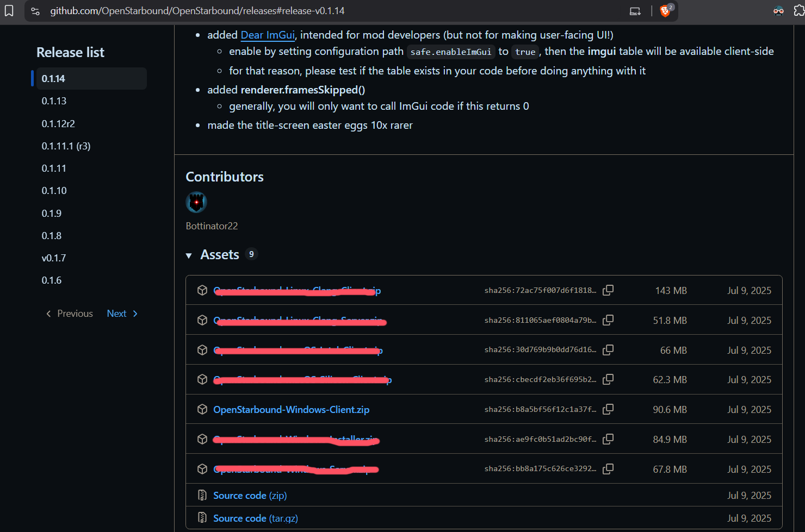This screenshot has height=532, width=805.
Task: Click the 90.6 MB file size
Action: point(670,410)
